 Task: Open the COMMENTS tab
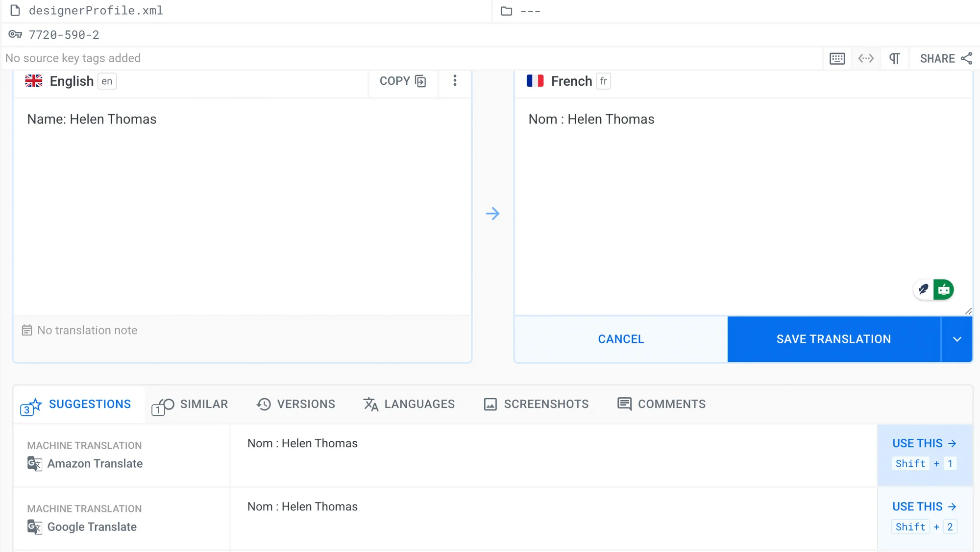coord(661,405)
